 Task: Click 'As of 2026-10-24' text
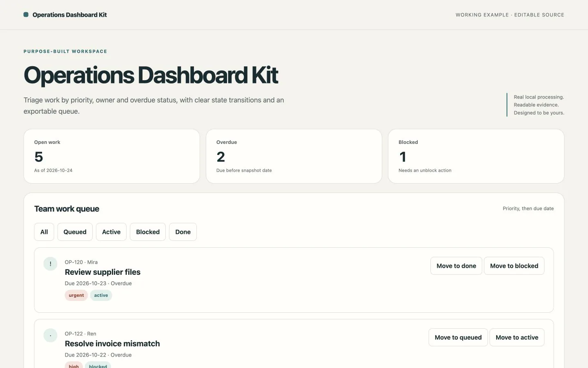[x=53, y=171]
